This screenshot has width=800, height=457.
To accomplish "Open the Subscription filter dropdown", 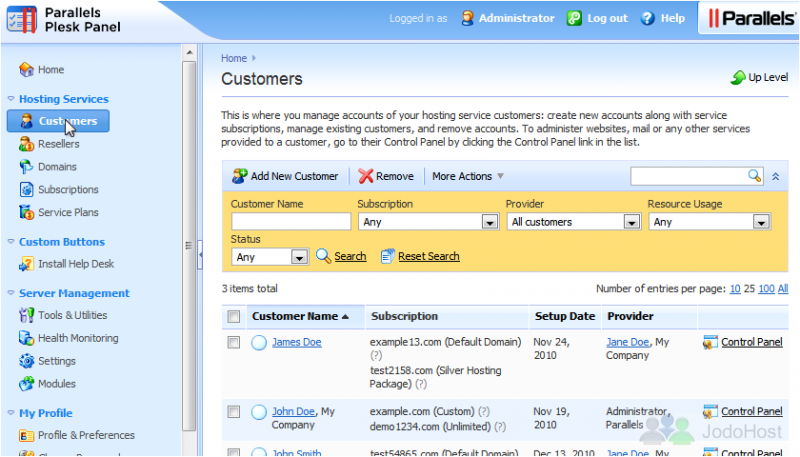I will pos(429,222).
